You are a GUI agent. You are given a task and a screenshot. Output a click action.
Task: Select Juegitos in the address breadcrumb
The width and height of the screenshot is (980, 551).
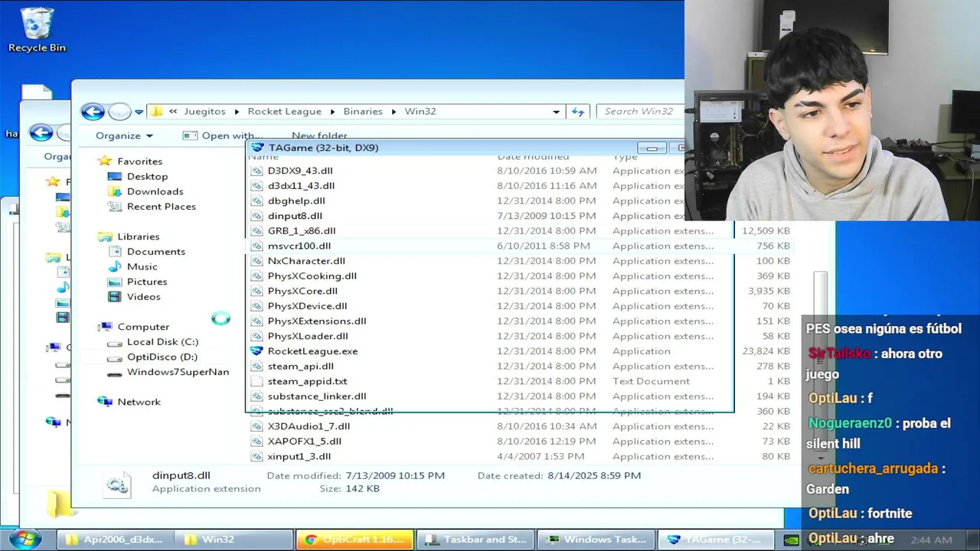coord(204,112)
